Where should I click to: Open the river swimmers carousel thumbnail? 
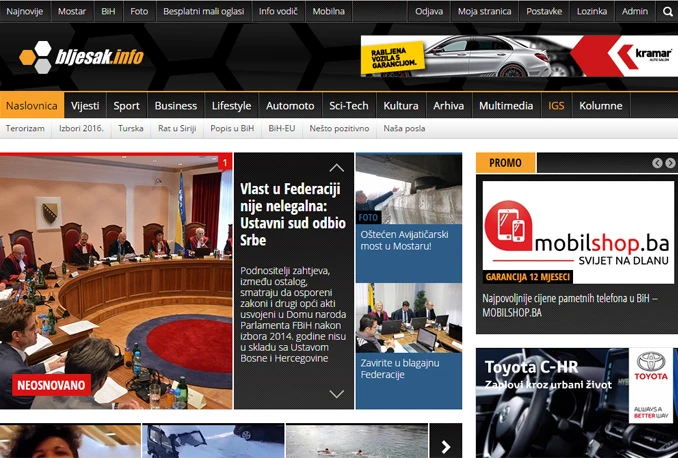point(357,441)
